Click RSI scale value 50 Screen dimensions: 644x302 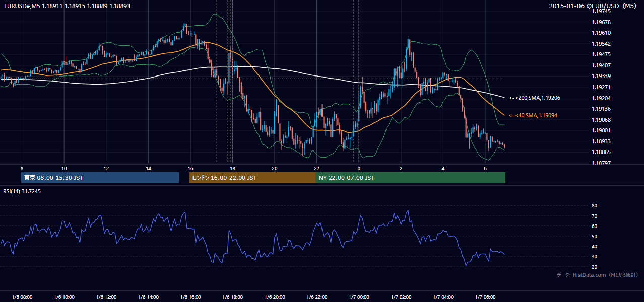(595, 236)
